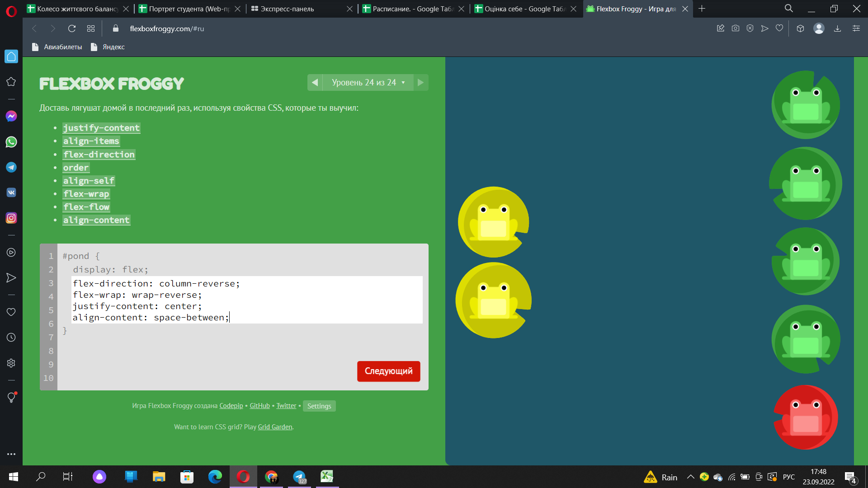The width and height of the screenshot is (868, 488).
Task: Open WhatsApp in Opera sidebar
Action: [x=11, y=142]
